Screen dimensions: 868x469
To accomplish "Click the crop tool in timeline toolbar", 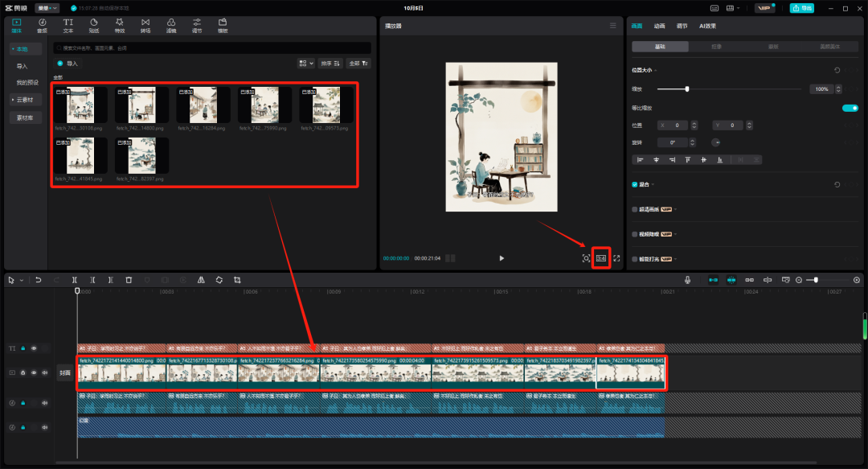I will [x=237, y=280].
